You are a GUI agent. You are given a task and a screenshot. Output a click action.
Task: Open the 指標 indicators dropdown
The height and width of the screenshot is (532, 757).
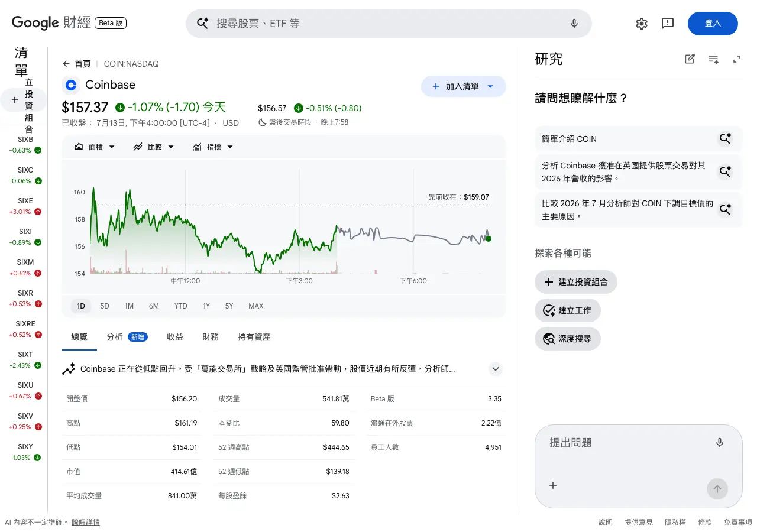(213, 147)
